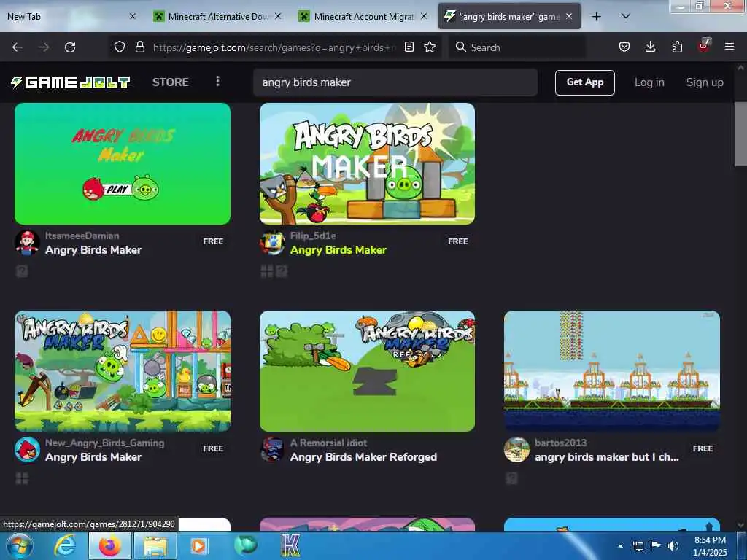This screenshot has width=747, height=560.
Task: Open Windows Explorer folder in taskbar
Action: click(155, 545)
